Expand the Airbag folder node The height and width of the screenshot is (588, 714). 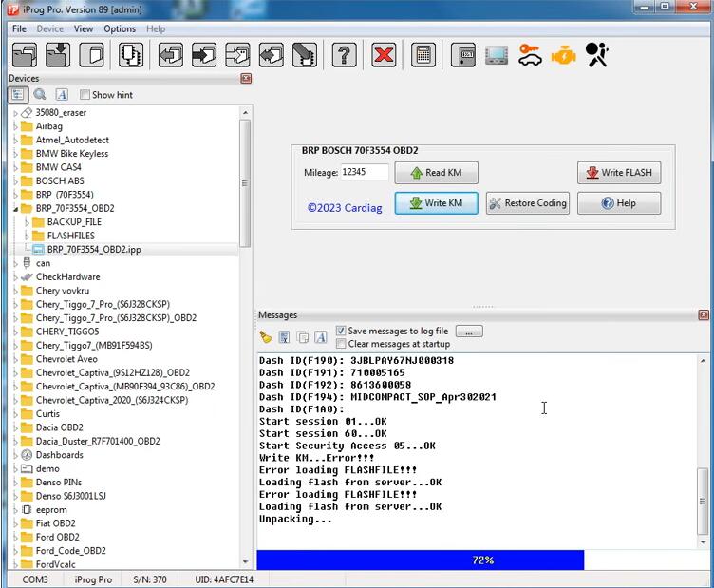pyautogui.click(x=15, y=126)
